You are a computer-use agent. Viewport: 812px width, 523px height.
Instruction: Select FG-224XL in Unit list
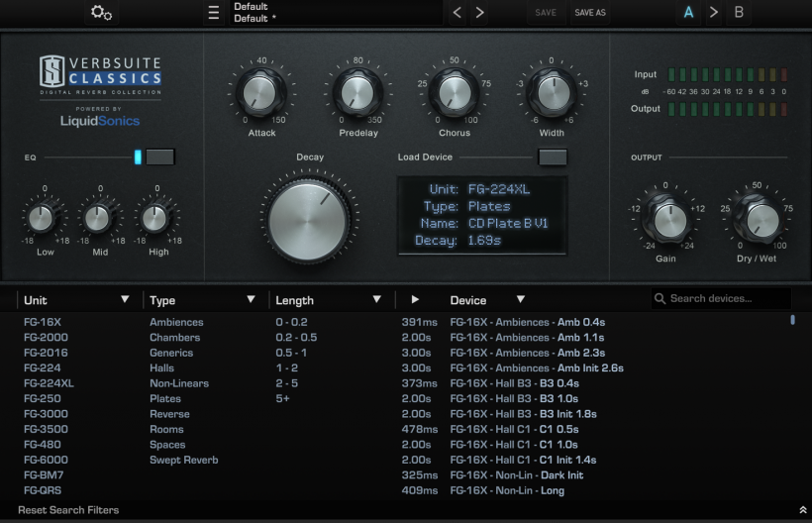click(x=49, y=383)
